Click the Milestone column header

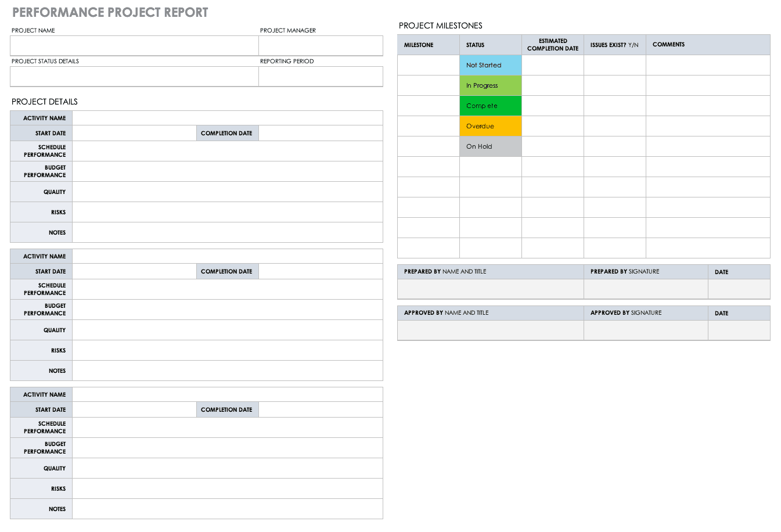(x=428, y=45)
